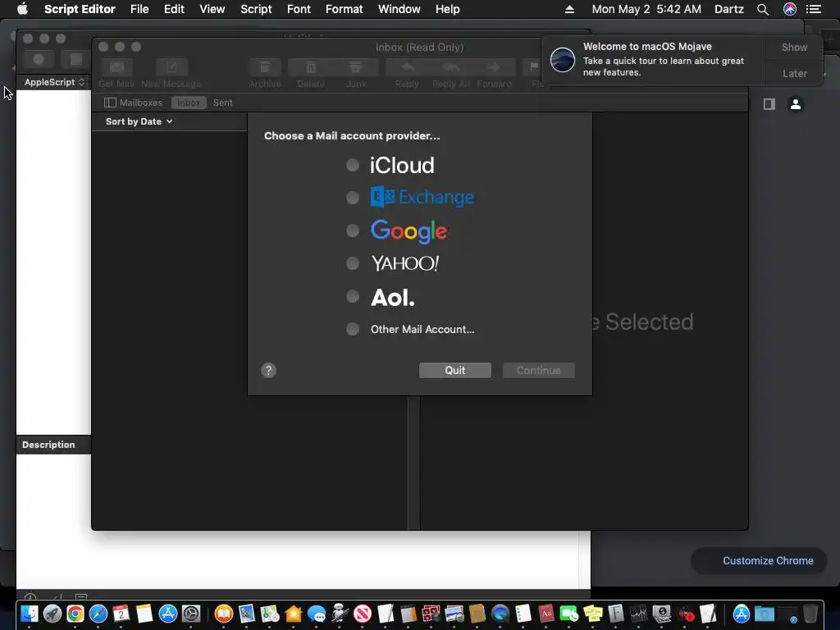Image resolution: width=840 pixels, height=630 pixels.
Task: Open the Home app from the Dock
Action: click(x=293, y=614)
